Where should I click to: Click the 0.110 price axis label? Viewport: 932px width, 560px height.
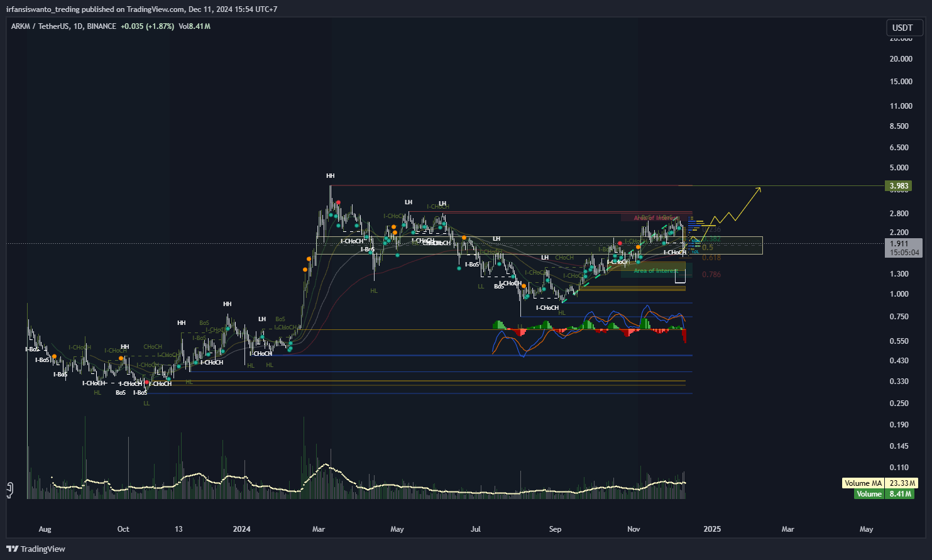pos(899,467)
